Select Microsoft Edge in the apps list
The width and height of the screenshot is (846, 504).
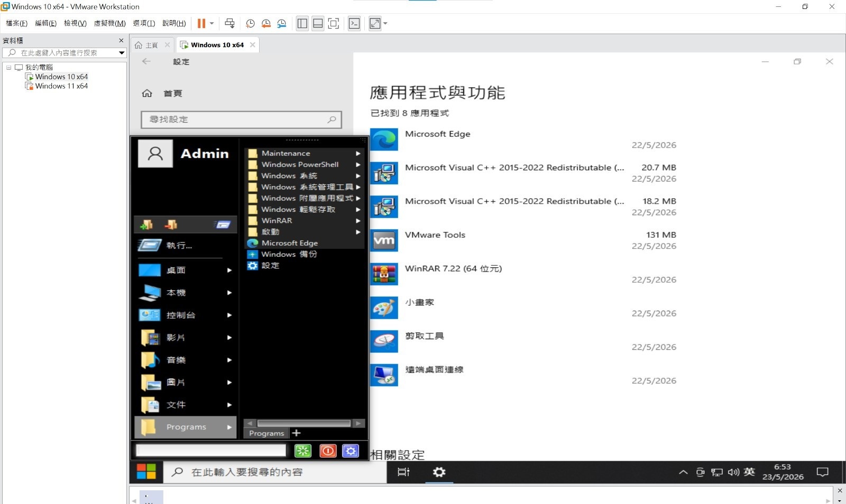click(523, 139)
